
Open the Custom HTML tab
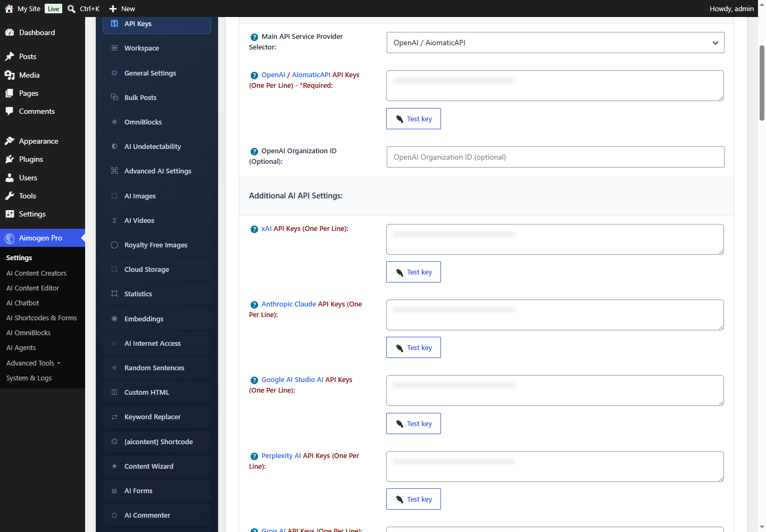pyautogui.click(x=157, y=392)
